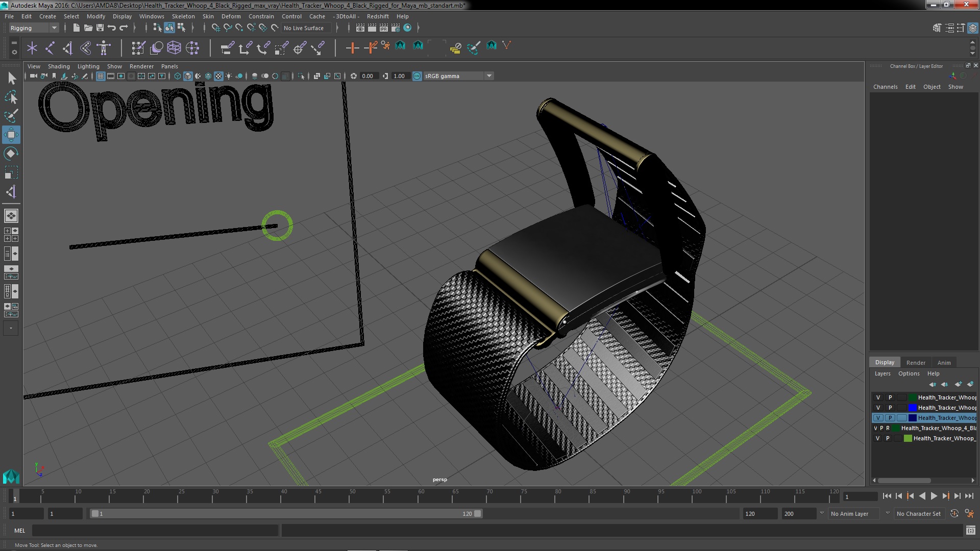
Task: Click the bright blue layer color swatch
Action: pos(912,408)
